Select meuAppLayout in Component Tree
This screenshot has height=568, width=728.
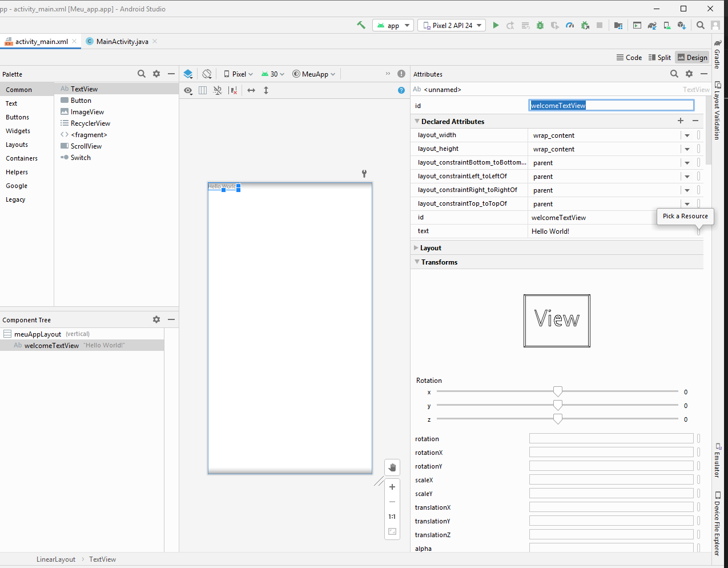pyautogui.click(x=38, y=334)
